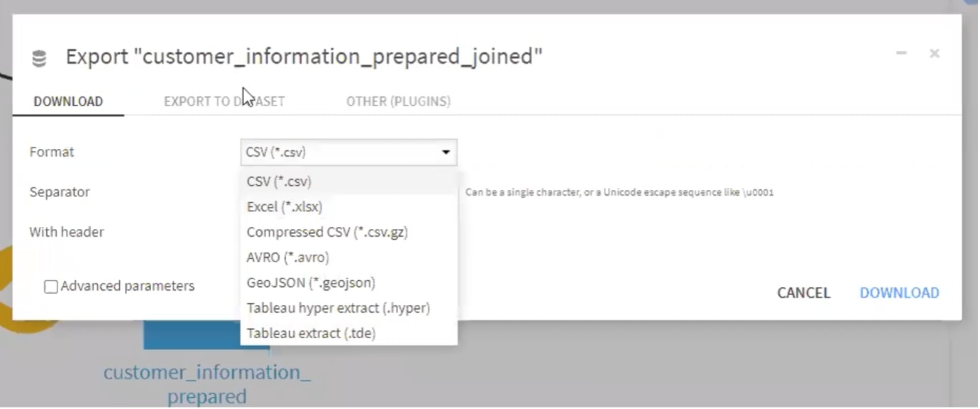Viewport: 980px width, 409px height.
Task: Switch to the DOWNLOAD tab
Action: [68, 101]
